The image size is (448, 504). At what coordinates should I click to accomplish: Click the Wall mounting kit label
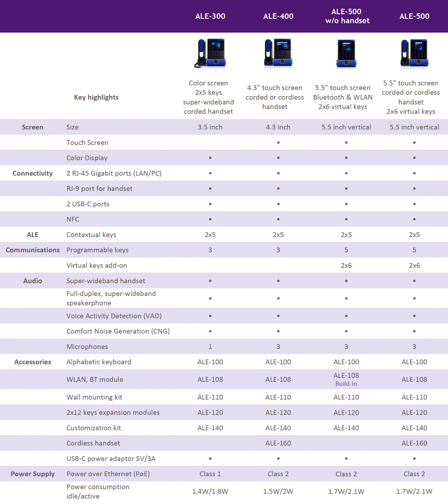coord(94,397)
